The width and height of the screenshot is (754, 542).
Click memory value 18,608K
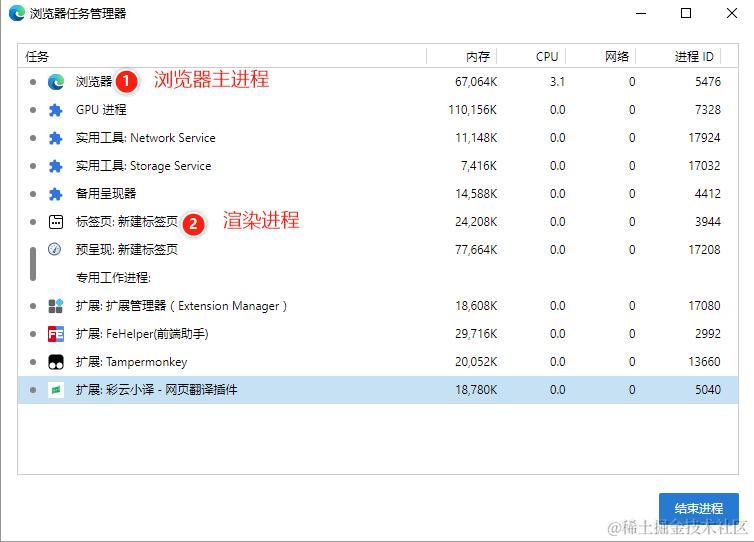[x=476, y=305]
